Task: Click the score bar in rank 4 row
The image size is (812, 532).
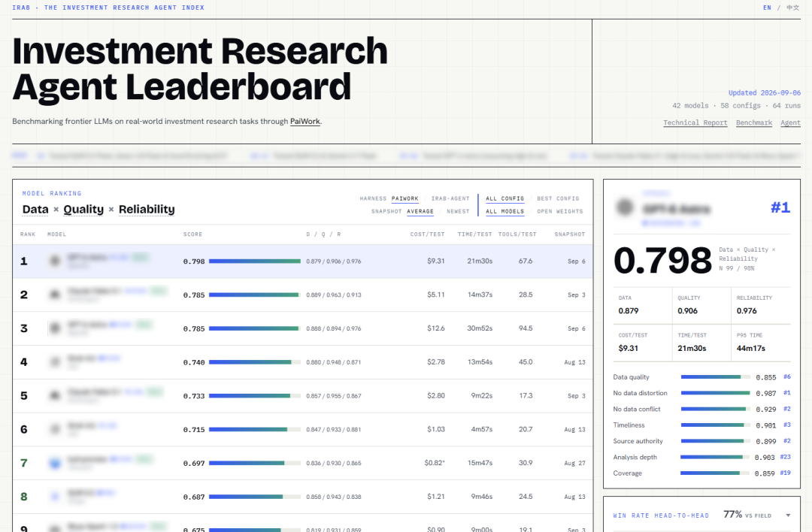Action: point(255,362)
